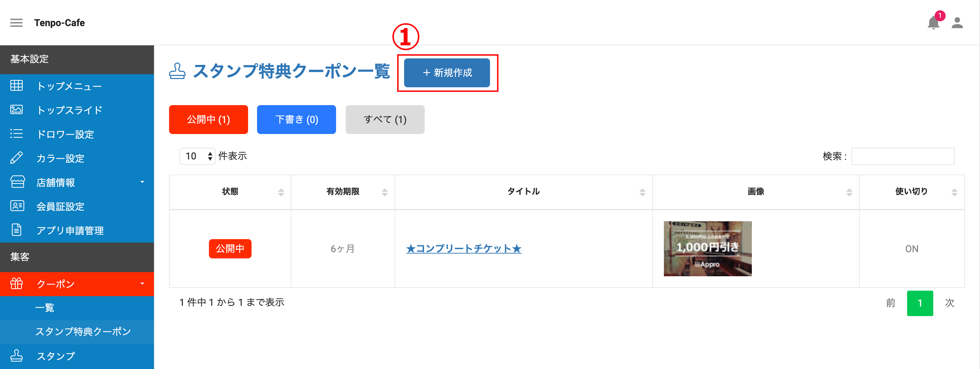Switch to the 下書き (0) tab
The image size is (980, 369).
pyautogui.click(x=296, y=120)
